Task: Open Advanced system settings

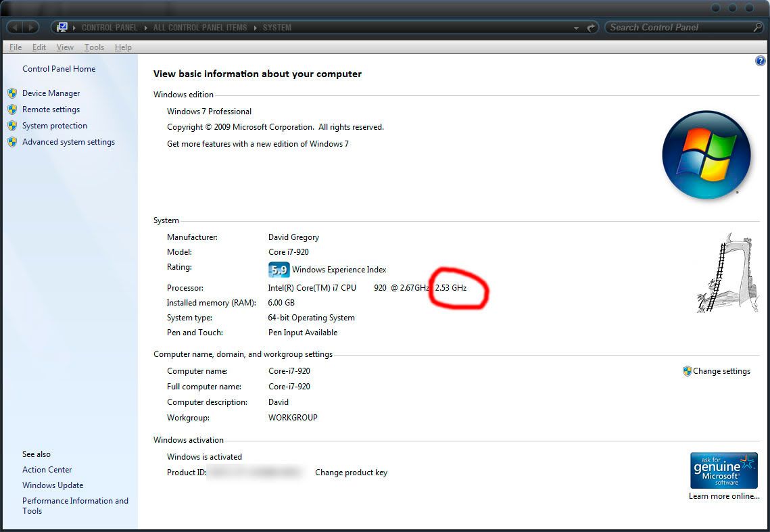Action: (x=68, y=142)
